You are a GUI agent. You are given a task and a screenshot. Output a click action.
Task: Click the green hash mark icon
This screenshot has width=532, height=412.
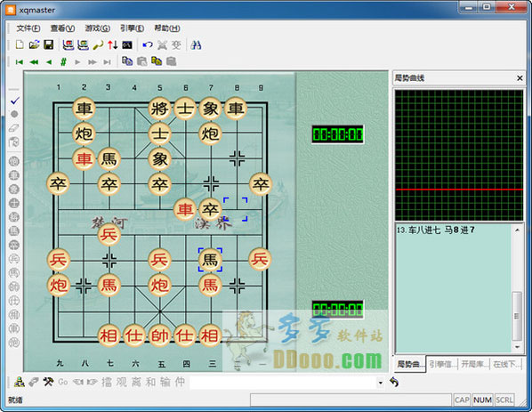coord(63,62)
